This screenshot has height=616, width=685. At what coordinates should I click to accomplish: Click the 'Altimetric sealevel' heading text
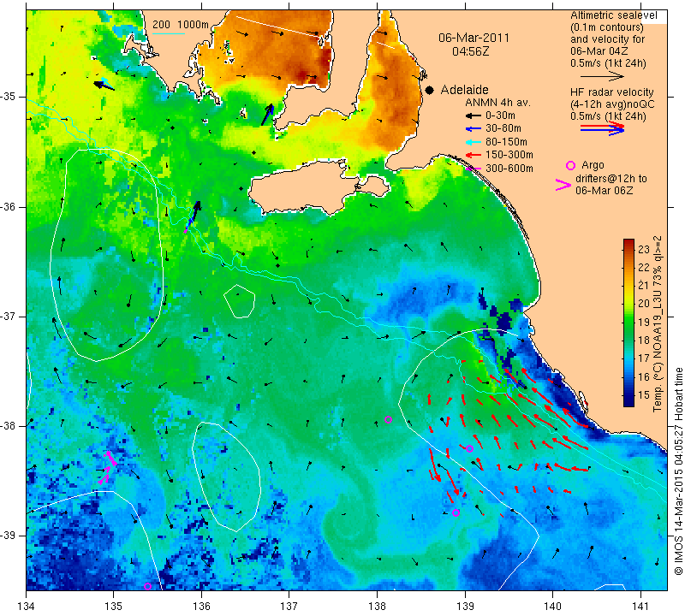(614, 15)
